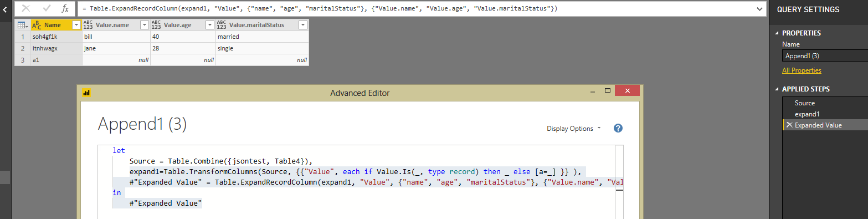This screenshot has height=219, width=868.
Task: Collapse the APPLIED STEPS section triangle
Action: pos(776,89)
